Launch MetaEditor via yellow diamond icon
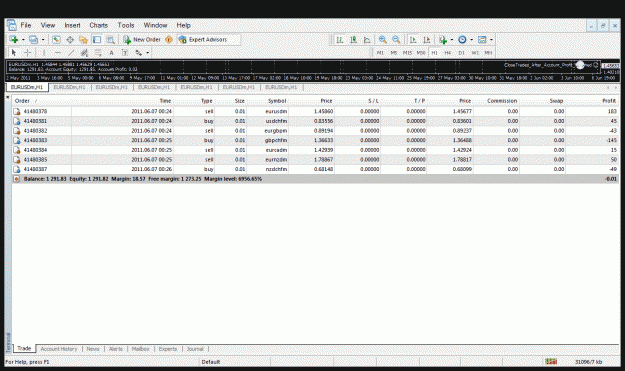The height and width of the screenshot is (371, 625). pos(169,39)
